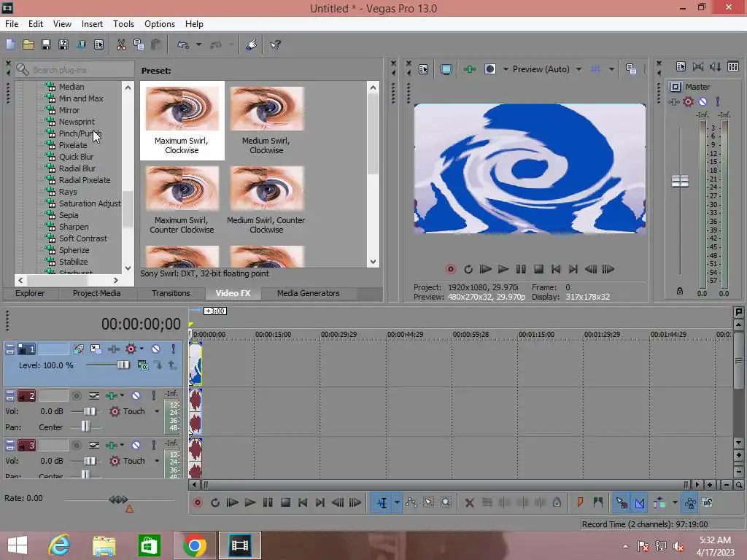The image size is (747, 560).
Task: Click the Search plug-ins field
Action: coord(75,69)
